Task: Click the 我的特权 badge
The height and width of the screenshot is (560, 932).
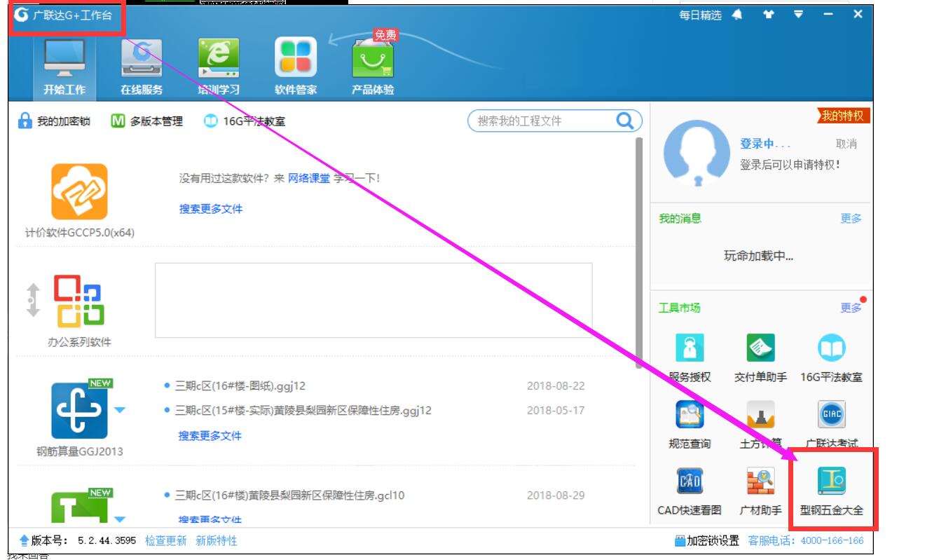Action: (843, 116)
